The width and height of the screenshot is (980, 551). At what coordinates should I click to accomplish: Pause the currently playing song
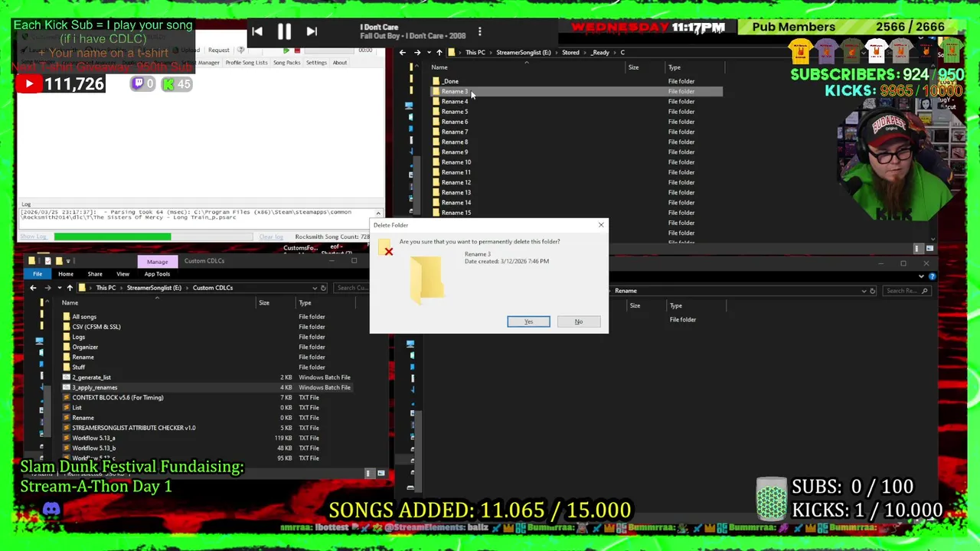click(284, 31)
